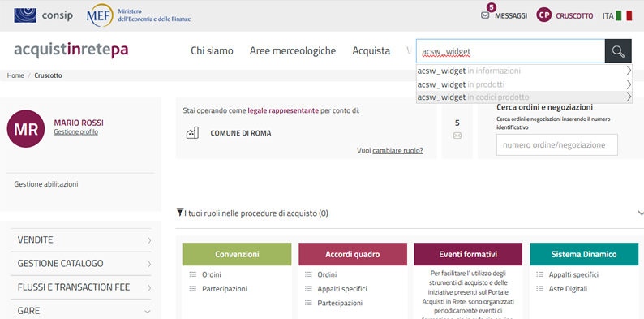Open Aste Digitali under Sistema Dinamico
The image size is (644, 319).
(568, 289)
